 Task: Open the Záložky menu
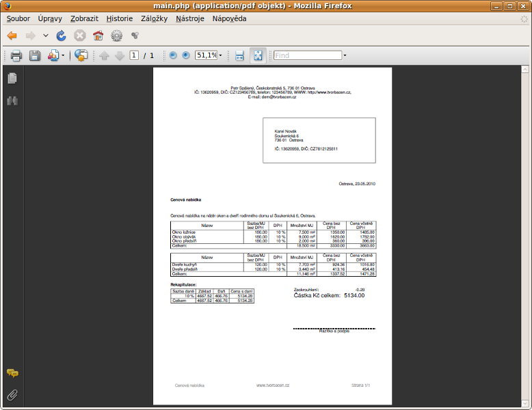154,18
